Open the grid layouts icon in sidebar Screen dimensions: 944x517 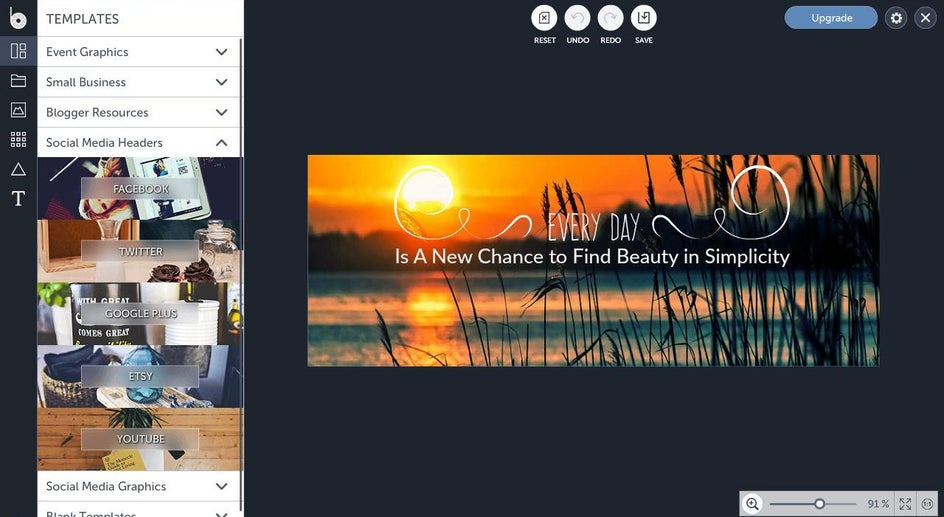click(x=18, y=140)
